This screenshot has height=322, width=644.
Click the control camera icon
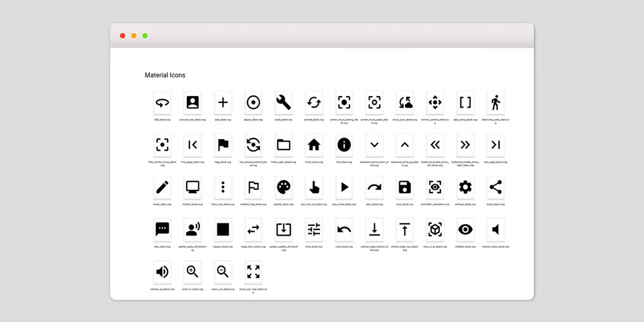(x=435, y=102)
